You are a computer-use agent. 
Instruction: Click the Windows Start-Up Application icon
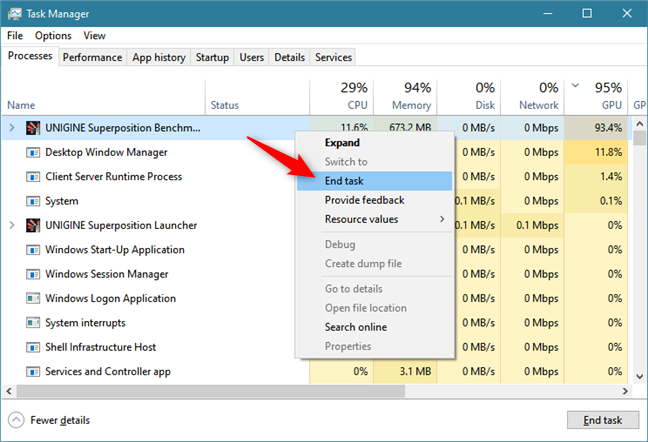point(33,250)
